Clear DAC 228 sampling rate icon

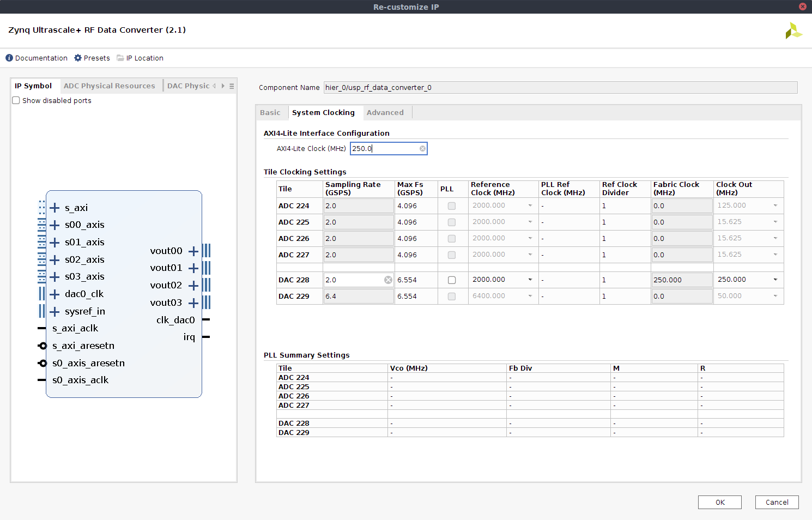click(388, 280)
